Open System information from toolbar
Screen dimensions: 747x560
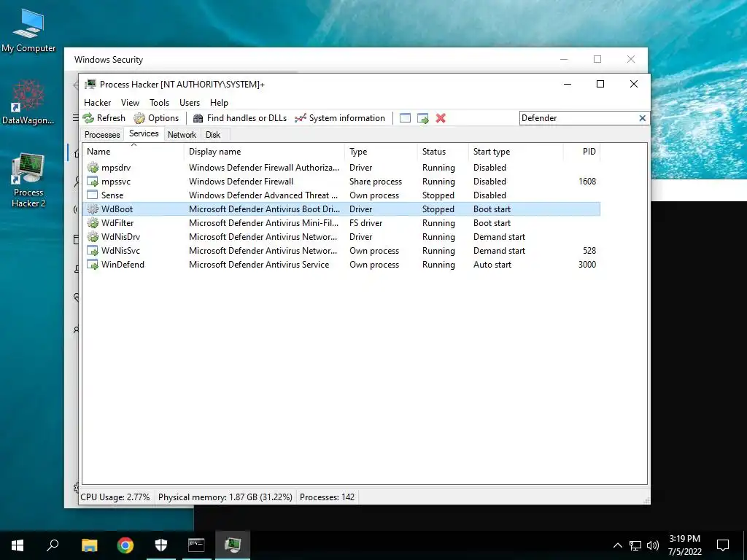tap(340, 118)
